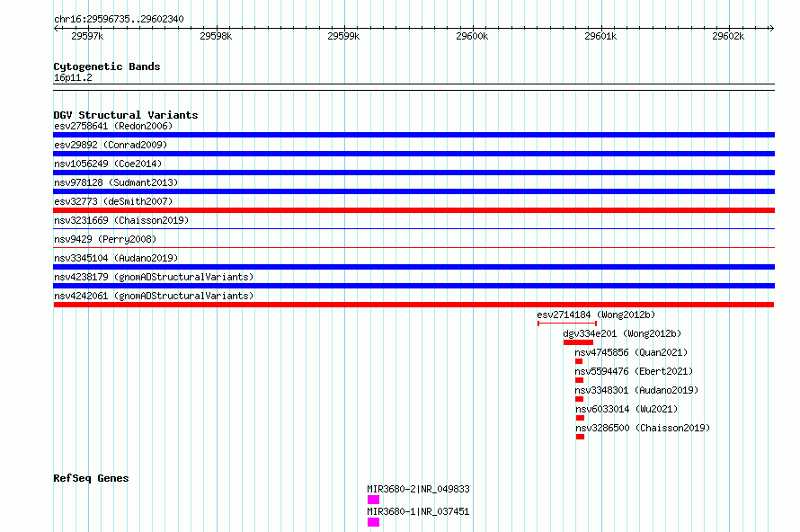The height and width of the screenshot is (532, 800).
Task: Open MIR3680-1|NR_037451 gene label
Action: pyautogui.click(x=418, y=511)
